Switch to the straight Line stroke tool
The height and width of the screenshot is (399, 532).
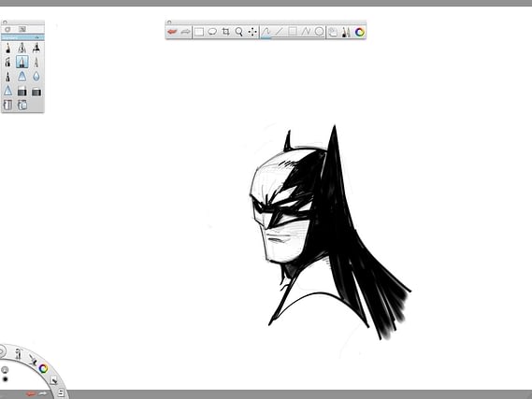(279, 32)
